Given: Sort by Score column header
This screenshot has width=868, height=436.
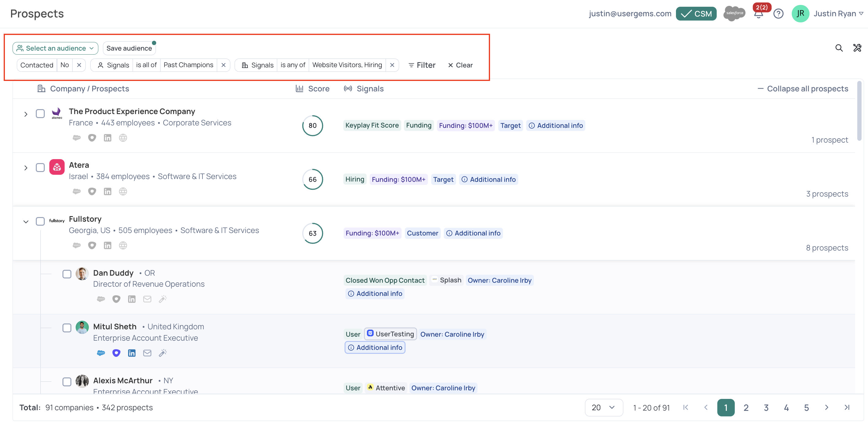Looking at the screenshot, I should (x=312, y=88).
